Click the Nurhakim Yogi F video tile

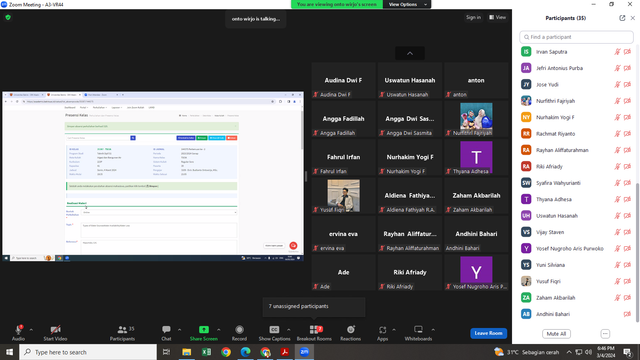pos(410,157)
